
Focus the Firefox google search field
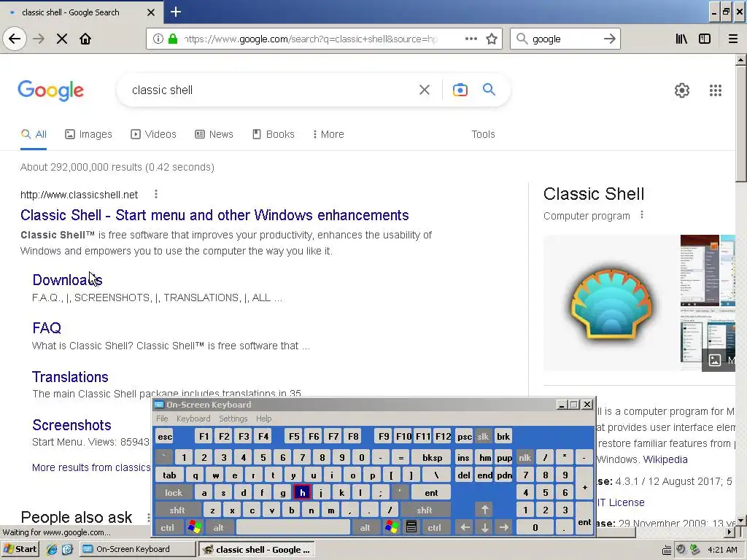[565, 39]
